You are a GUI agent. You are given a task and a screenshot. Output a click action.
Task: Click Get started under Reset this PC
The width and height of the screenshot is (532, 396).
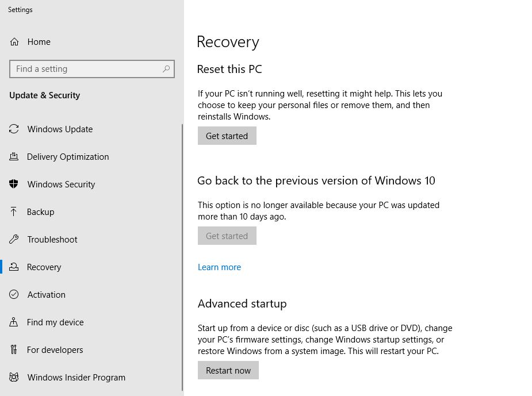pyautogui.click(x=227, y=136)
